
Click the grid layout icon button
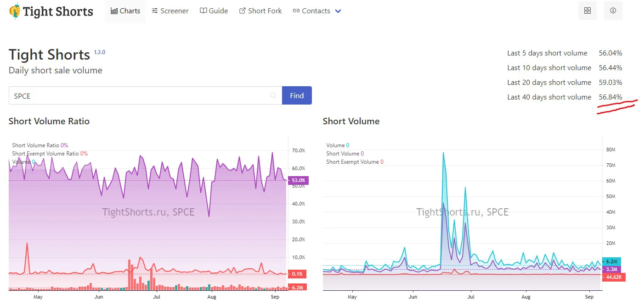pyautogui.click(x=587, y=11)
